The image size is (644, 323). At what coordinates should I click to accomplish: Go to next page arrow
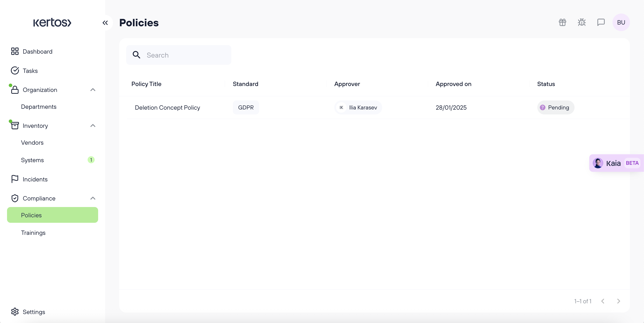[x=619, y=301]
